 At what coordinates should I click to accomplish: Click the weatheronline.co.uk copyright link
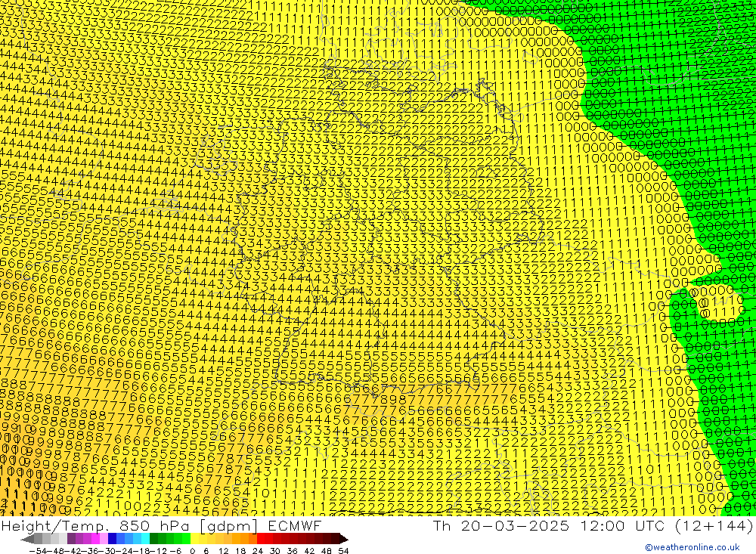coord(692,546)
